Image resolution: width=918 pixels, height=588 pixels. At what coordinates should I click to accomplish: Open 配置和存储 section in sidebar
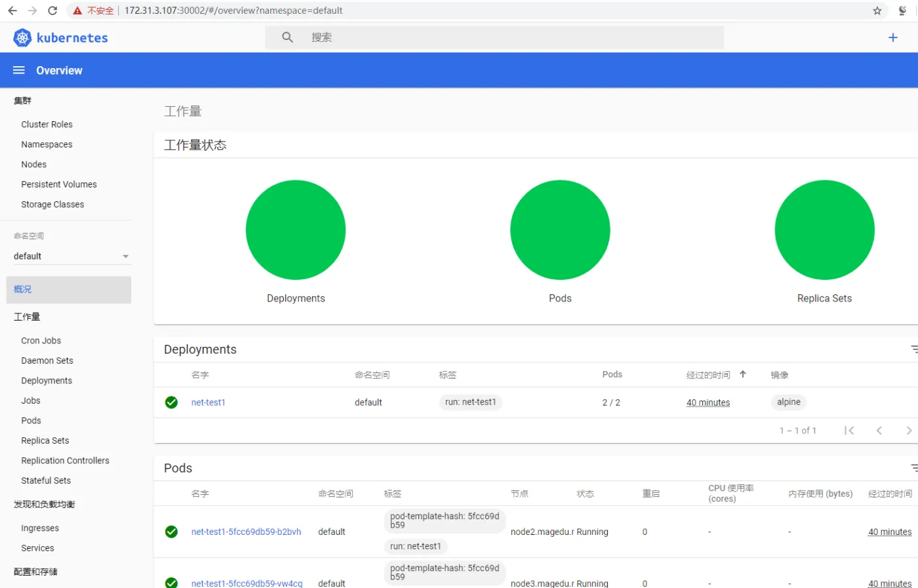[x=35, y=572]
